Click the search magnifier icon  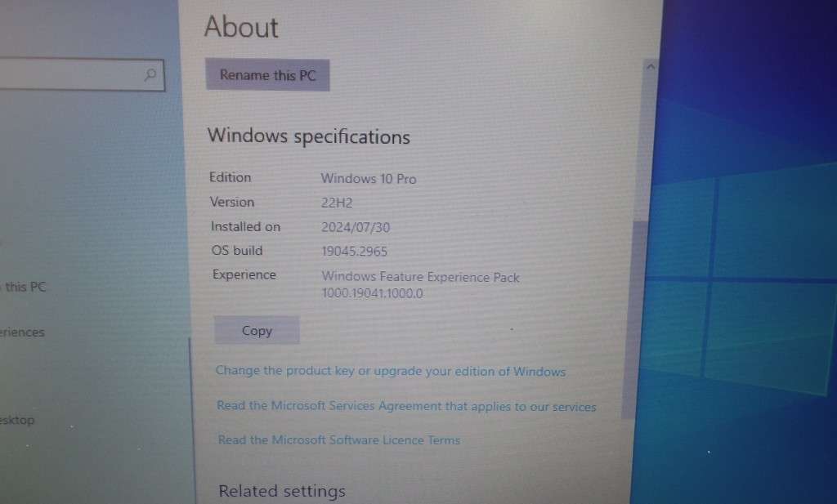[x=150, y=75]
